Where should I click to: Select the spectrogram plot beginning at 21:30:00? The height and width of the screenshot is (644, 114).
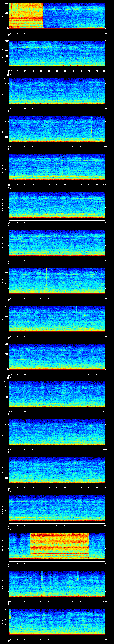pyautogui.click(x=57, y=54)
